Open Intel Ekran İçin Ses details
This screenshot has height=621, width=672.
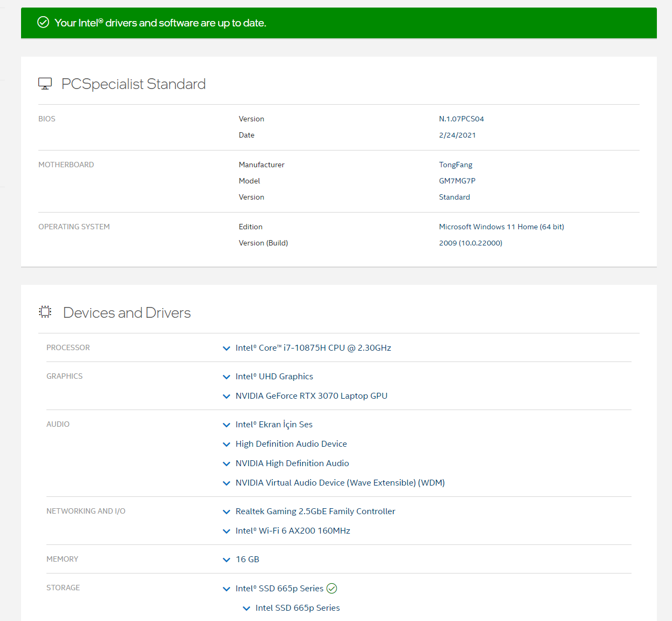tap(274, 425)
